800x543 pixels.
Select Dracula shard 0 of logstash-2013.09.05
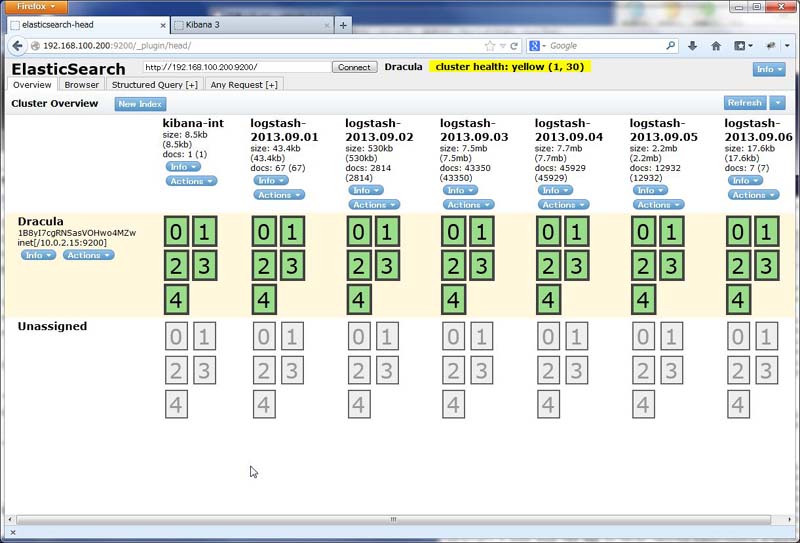tap(643, 232)
